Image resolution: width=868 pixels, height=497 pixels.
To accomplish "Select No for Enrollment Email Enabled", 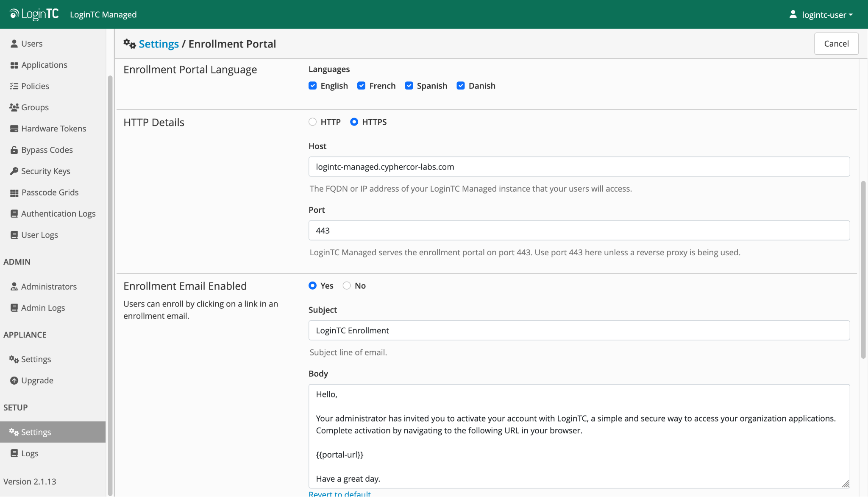I will click(347, 286).
